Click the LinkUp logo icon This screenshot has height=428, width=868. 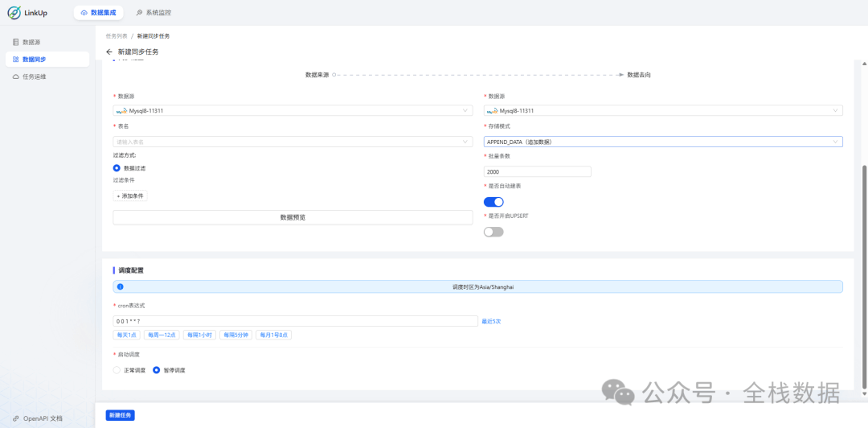pos(14,13)
